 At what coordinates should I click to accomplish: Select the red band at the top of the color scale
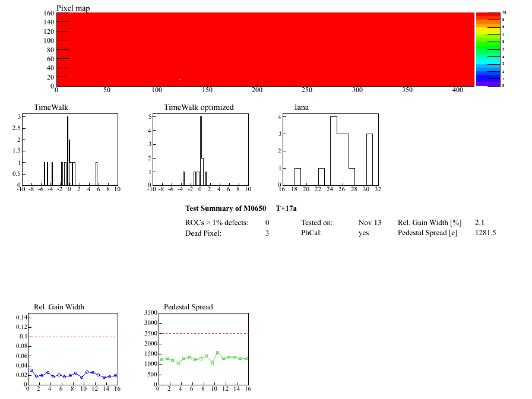(488, 14)
